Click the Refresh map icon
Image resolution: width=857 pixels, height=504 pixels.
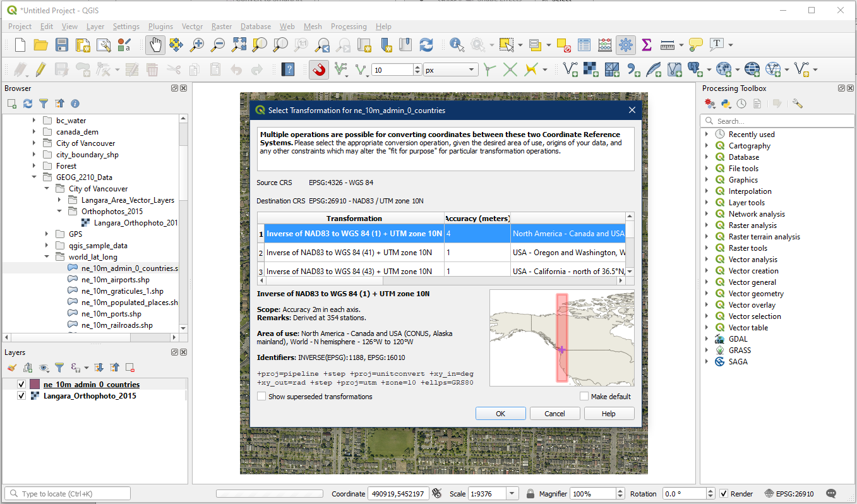[x=426, y=45]
